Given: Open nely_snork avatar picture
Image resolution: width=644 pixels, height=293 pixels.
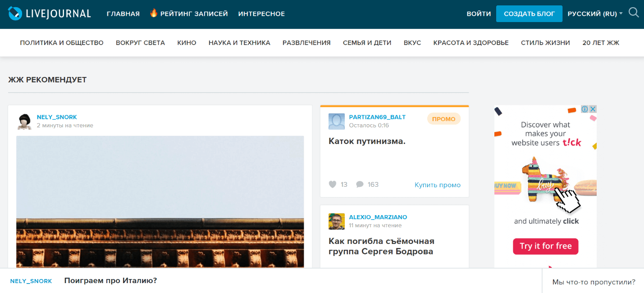Looking at the screenshot, I should [x=24, y=122].
